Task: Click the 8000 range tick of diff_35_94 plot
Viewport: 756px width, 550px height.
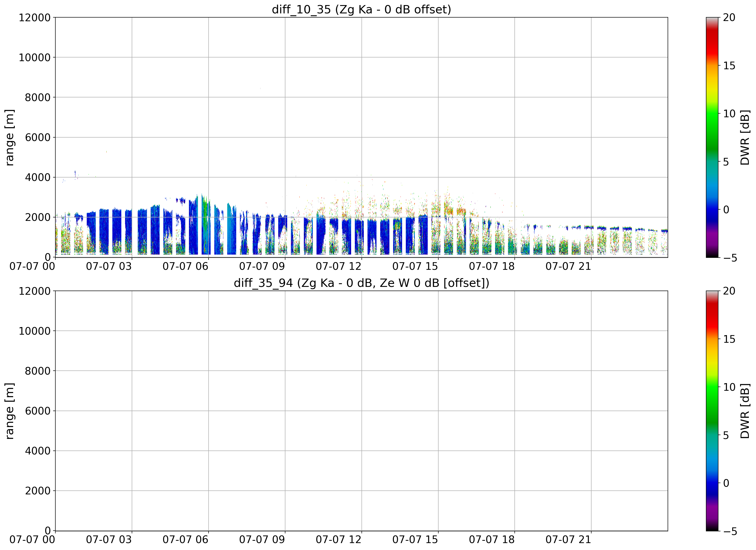Action: (x=38, y=371)
